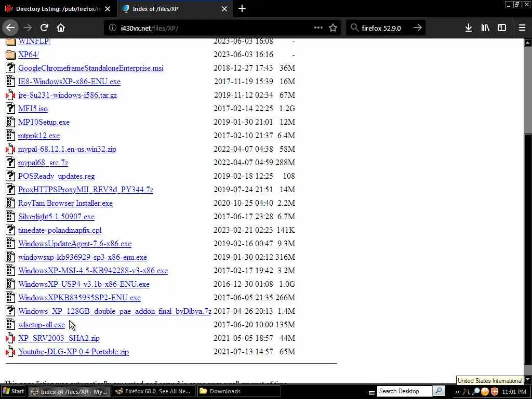This screenshot has width=532, height=399.
Task: Click ProxHTTPSProxyMII_REV3d_PY344.7z link
Action: click(86, 190)
